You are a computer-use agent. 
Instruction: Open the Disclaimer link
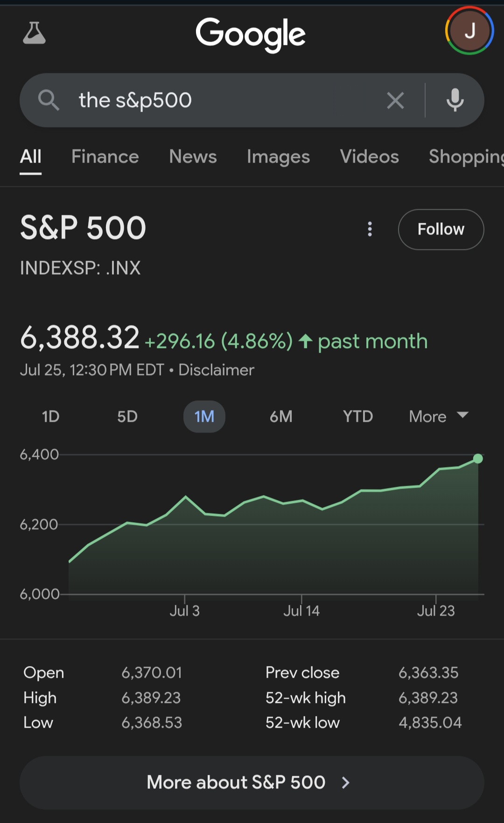click(x=216, y=370)
